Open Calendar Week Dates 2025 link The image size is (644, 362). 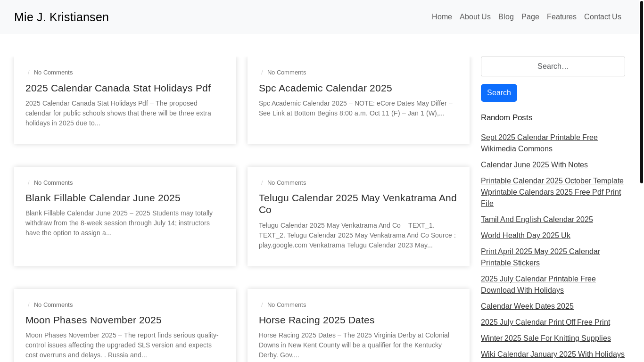click(527, 306)
